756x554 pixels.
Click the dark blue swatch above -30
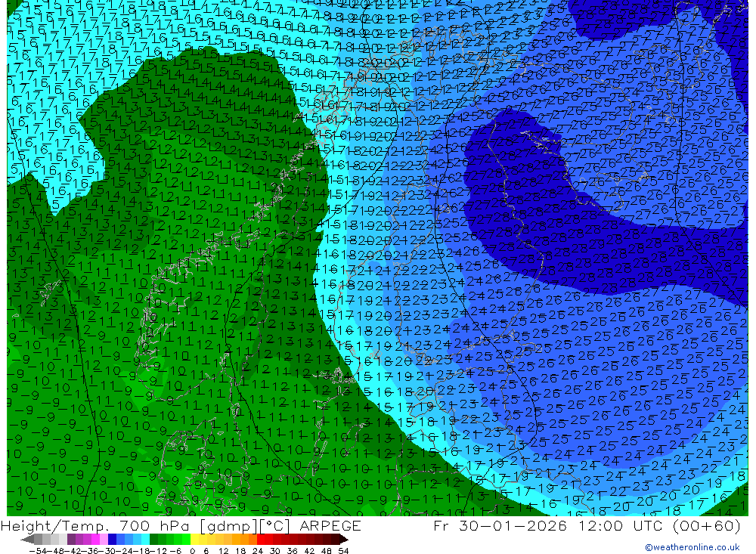pyautogui.click(x=112, y=539)
